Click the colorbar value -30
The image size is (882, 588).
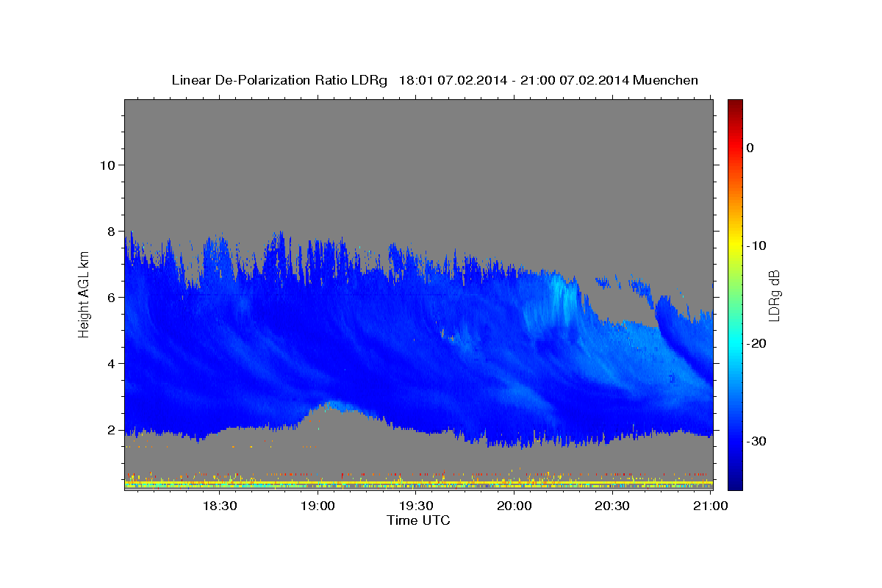[756, 441]
